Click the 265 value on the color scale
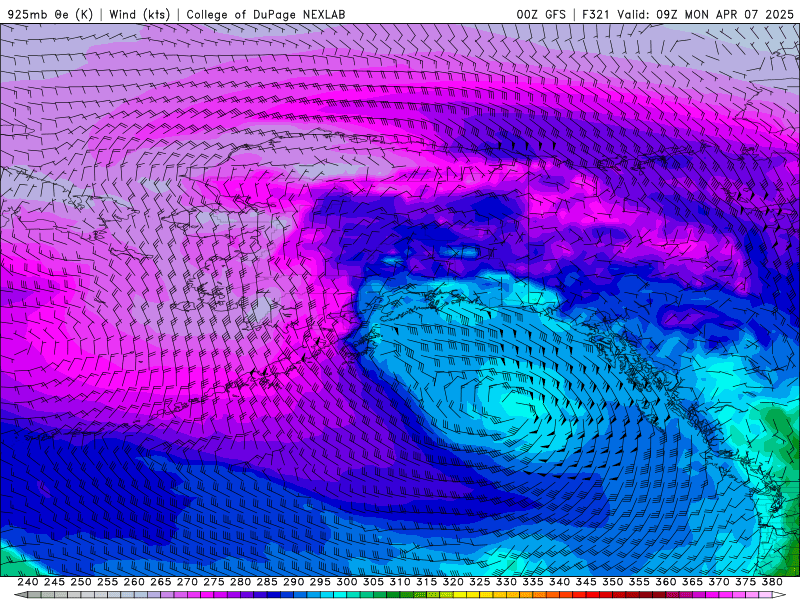Screen dimensions: 800x600 tap(160, 582)
